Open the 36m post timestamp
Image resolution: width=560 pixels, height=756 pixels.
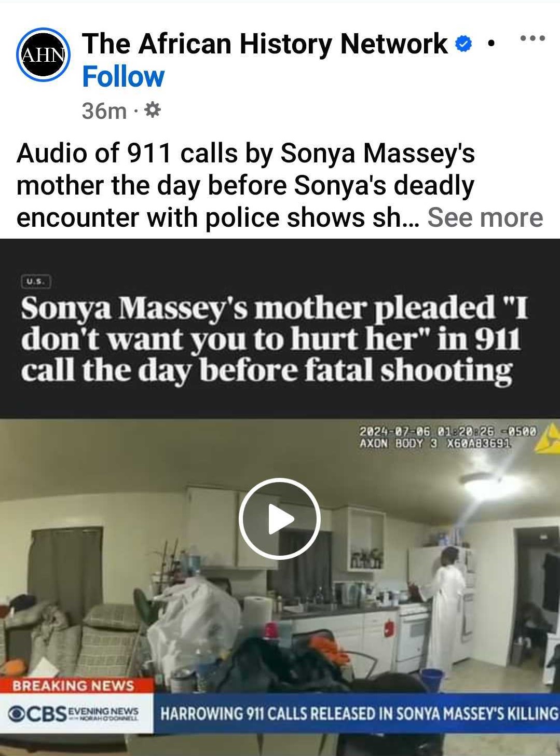coord(104,111)
